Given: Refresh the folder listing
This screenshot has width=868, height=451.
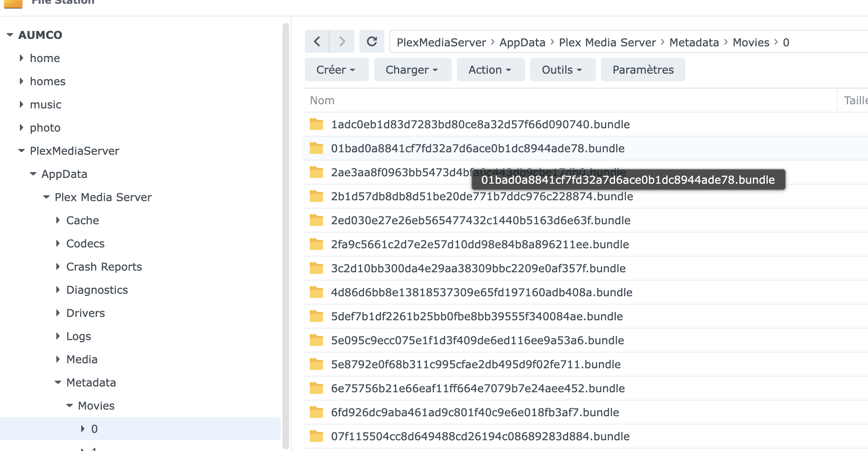Looking at the screenshot, I should pos(372,41).
